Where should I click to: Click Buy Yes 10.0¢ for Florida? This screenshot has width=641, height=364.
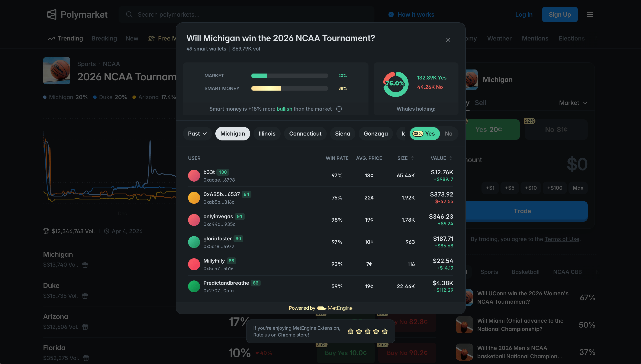coord(346,353)
